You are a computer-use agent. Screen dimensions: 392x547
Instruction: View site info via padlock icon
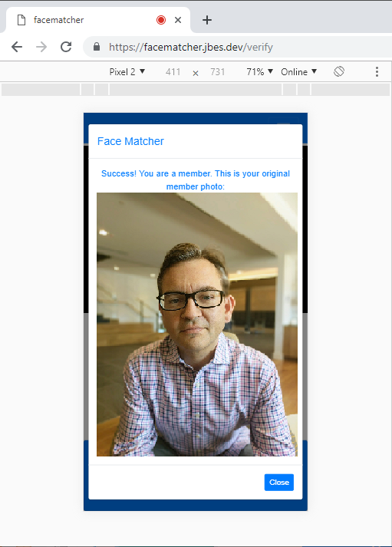point(97,47)
